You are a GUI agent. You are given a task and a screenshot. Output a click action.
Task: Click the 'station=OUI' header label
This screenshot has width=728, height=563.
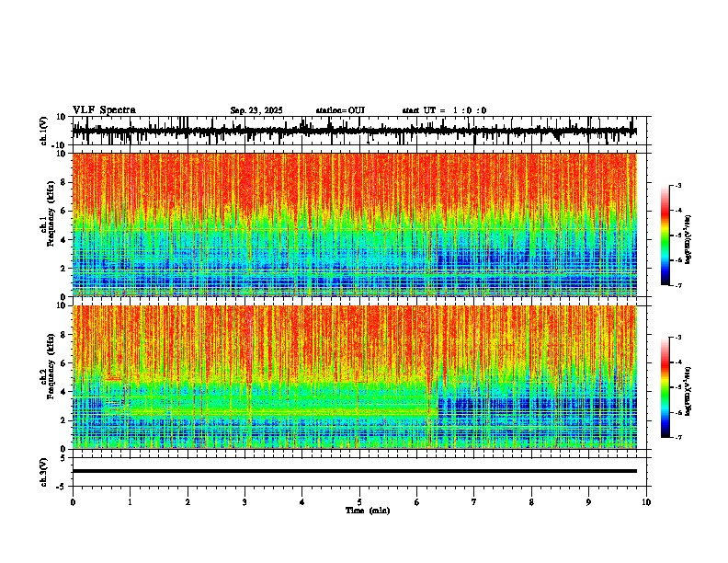click(340, 110)
